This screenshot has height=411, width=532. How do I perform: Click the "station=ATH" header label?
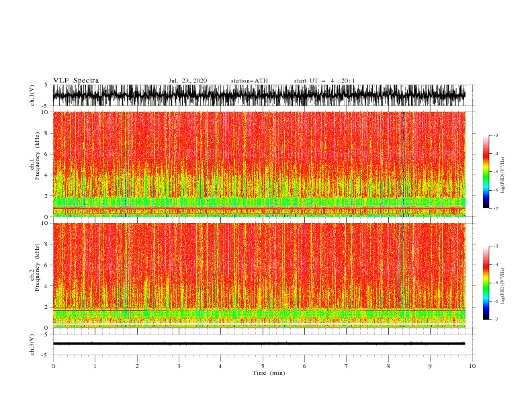coord(249,81)
